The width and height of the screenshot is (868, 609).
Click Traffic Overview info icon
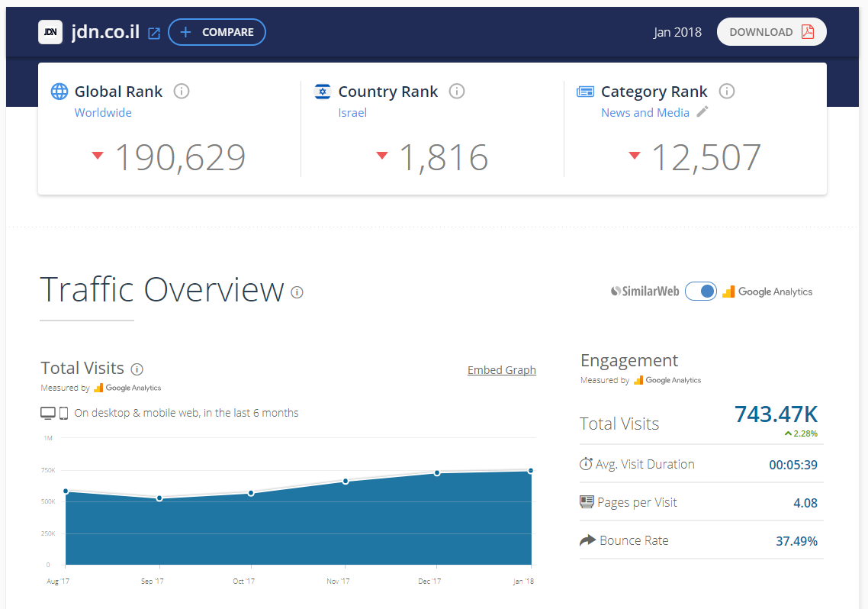(x=297, y=292)
